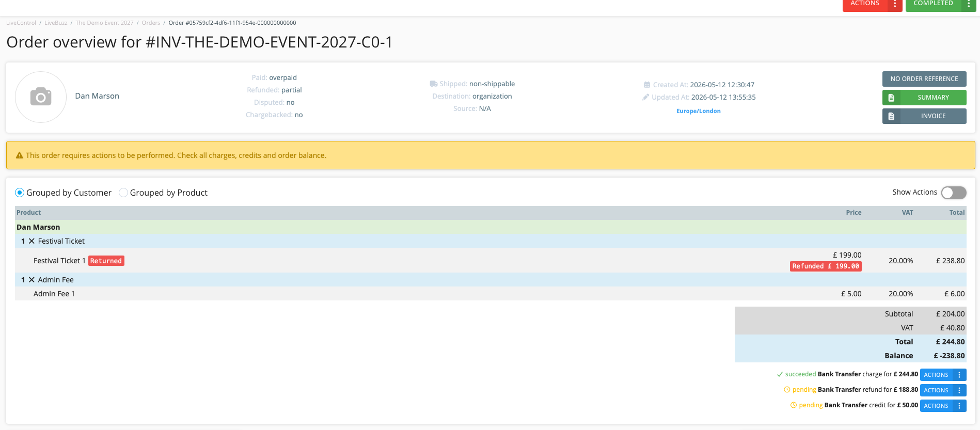Viewport: 980px width, 430px height.
Task: Click the 1 × Festival Ticket row
Action: 491,241
